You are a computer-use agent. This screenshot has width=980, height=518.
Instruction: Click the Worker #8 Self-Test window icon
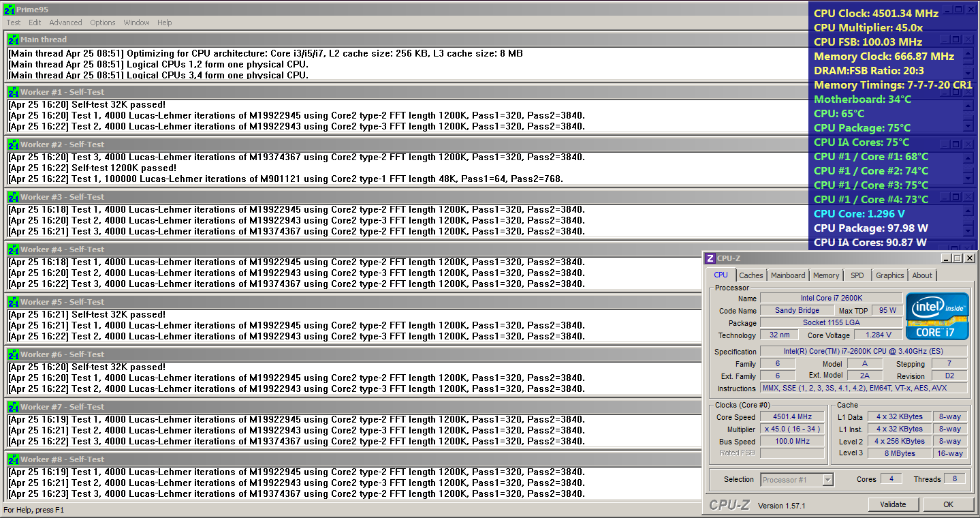(x=12, y=459)
